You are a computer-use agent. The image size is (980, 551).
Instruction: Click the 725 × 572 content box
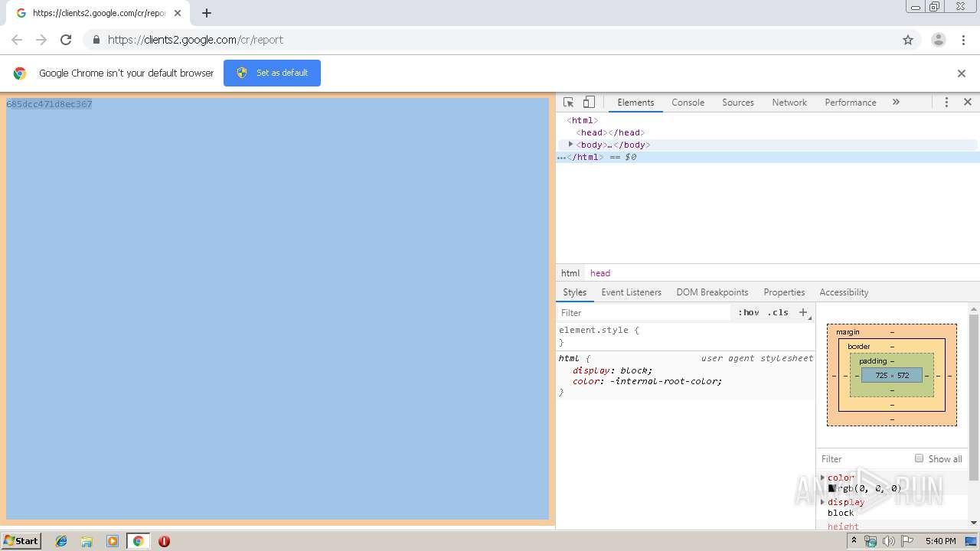[x=892, y=376]
